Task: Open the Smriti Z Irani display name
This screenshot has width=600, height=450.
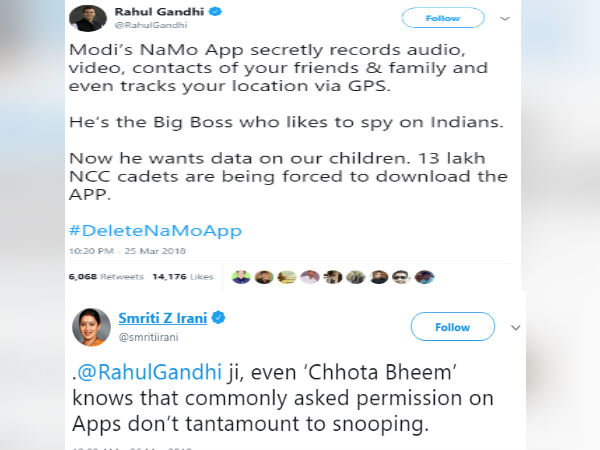Action: 162,319
